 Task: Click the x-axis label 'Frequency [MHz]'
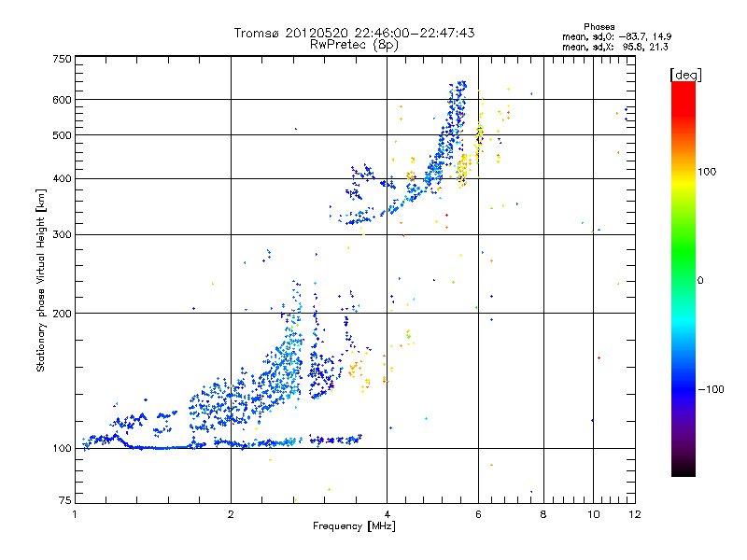point(354,526)
